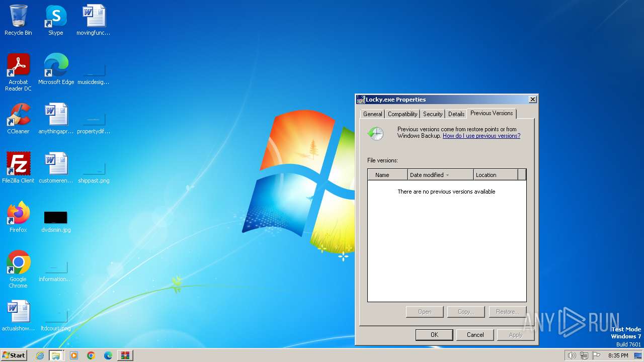Open Chrome from the taskbar
This screenshot has width=644, height=362.
(x=91, y=355)
